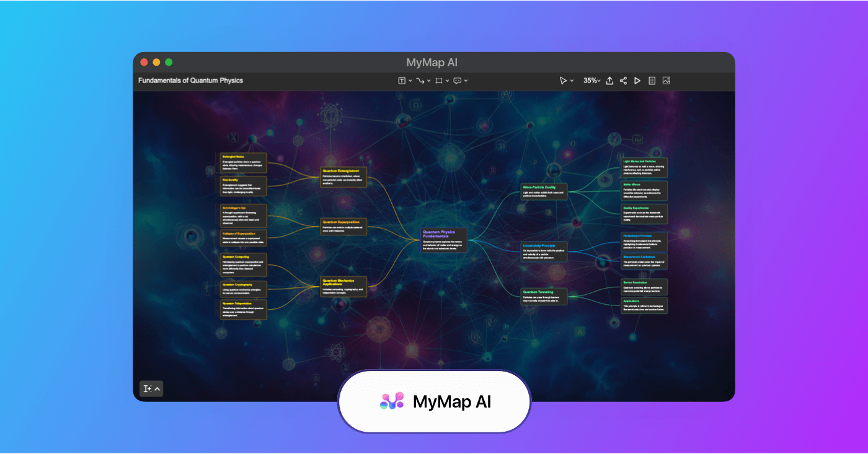Click the green traffic-light zoom control
The width and height of the screenshot is (868, 454).
coord(168,62)
